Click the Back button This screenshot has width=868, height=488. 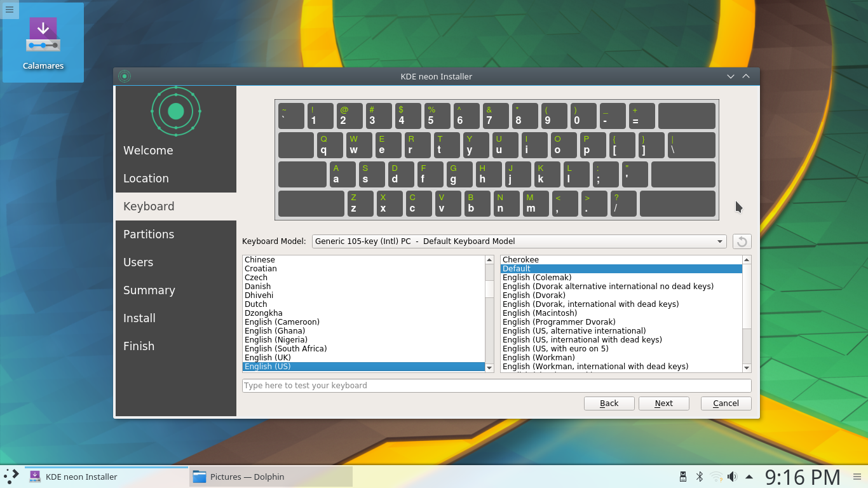609,403
